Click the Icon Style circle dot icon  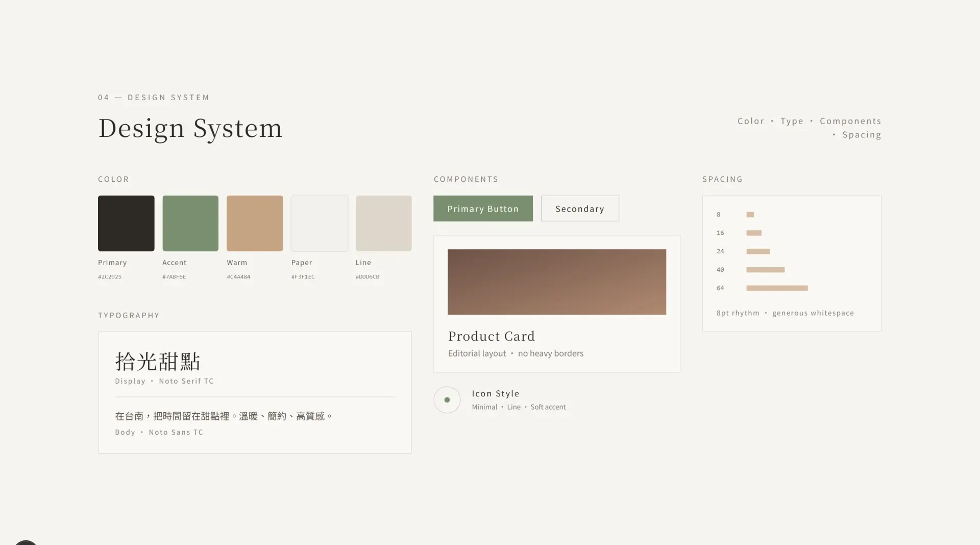pyautogui.click(x=447, y=400)
